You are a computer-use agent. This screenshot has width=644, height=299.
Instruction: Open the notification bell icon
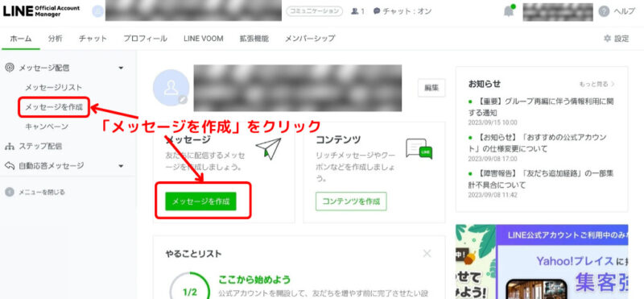coord(509,11)
